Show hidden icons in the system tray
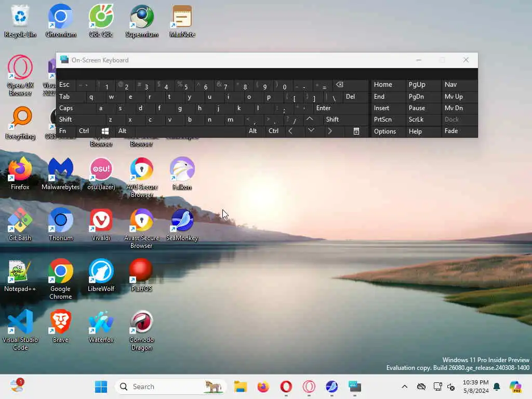The height and width of the screenshot is (399, 532). pos(404,387)
